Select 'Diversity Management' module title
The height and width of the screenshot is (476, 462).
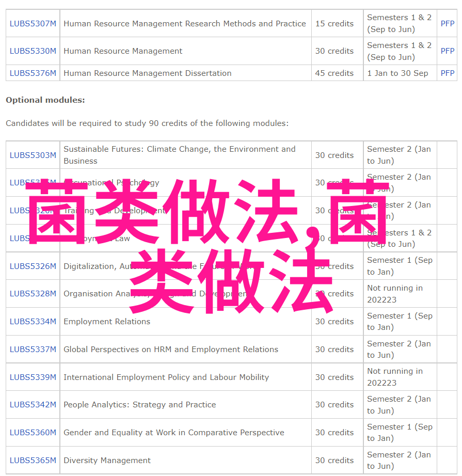coord(107,460)
